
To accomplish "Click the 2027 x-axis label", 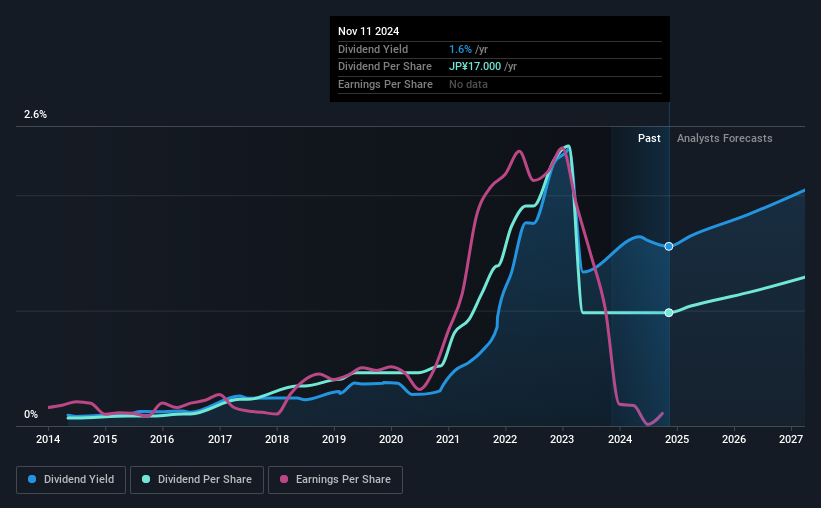I will (791, 439).
